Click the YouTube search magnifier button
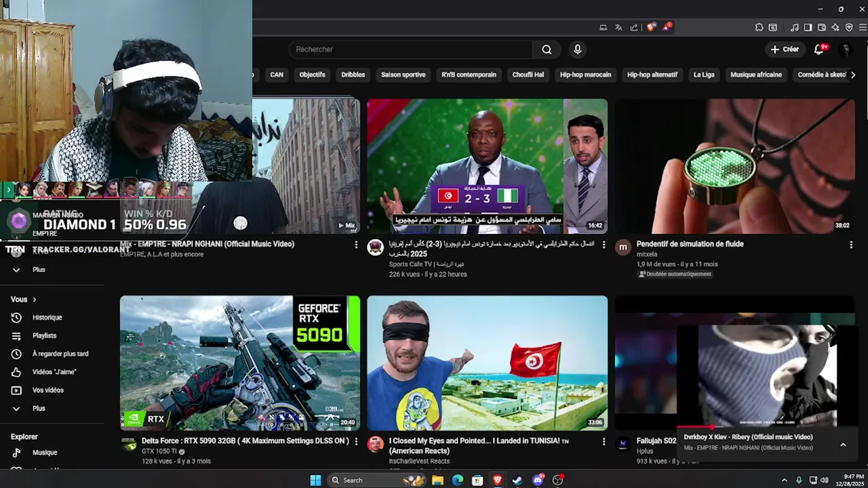 (x=547, y=49)
